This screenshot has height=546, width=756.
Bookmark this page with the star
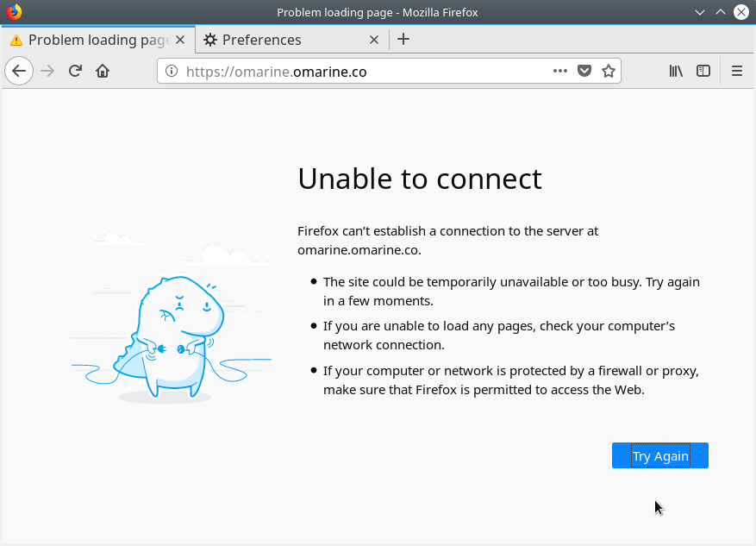coord(609,72)
